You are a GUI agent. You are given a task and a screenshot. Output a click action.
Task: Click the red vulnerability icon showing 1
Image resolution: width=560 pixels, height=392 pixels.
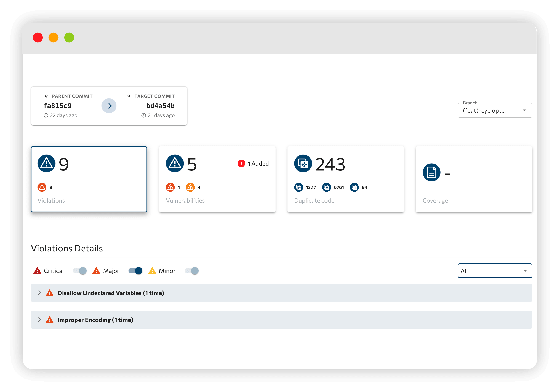click(170, 187)
